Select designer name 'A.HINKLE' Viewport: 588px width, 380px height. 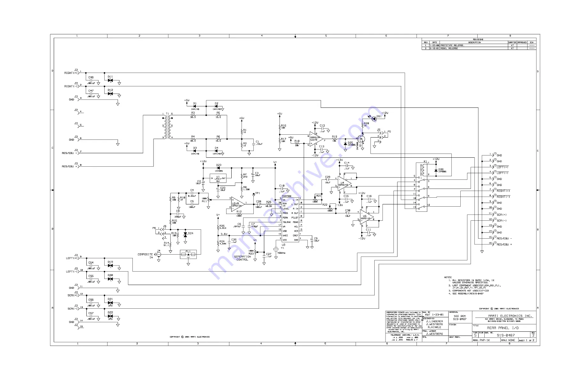pos(434,327)
